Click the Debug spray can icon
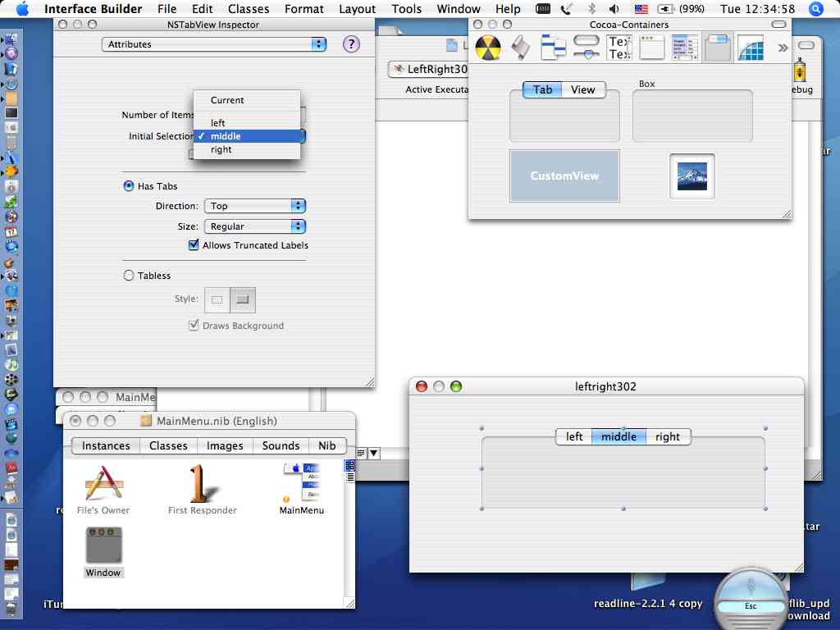This screenshot has width=840, height=630. pos(801,71)
